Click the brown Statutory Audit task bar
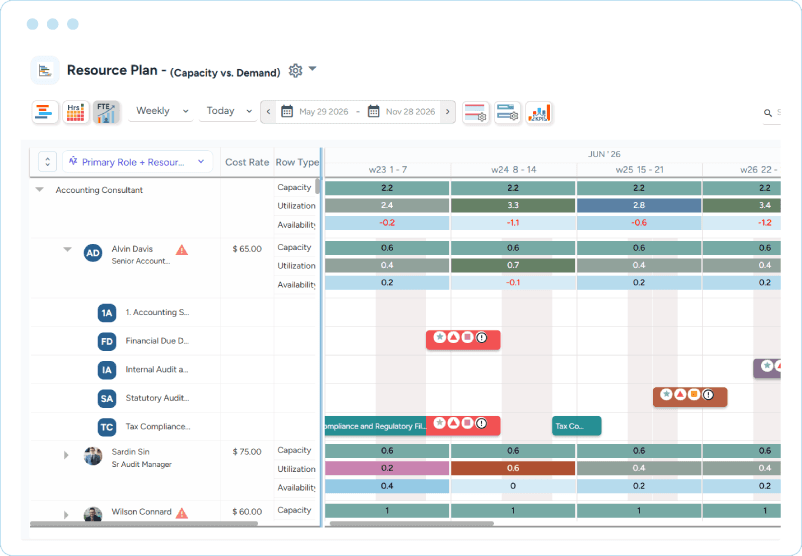802x556 pixels. [x=690, y=397]
